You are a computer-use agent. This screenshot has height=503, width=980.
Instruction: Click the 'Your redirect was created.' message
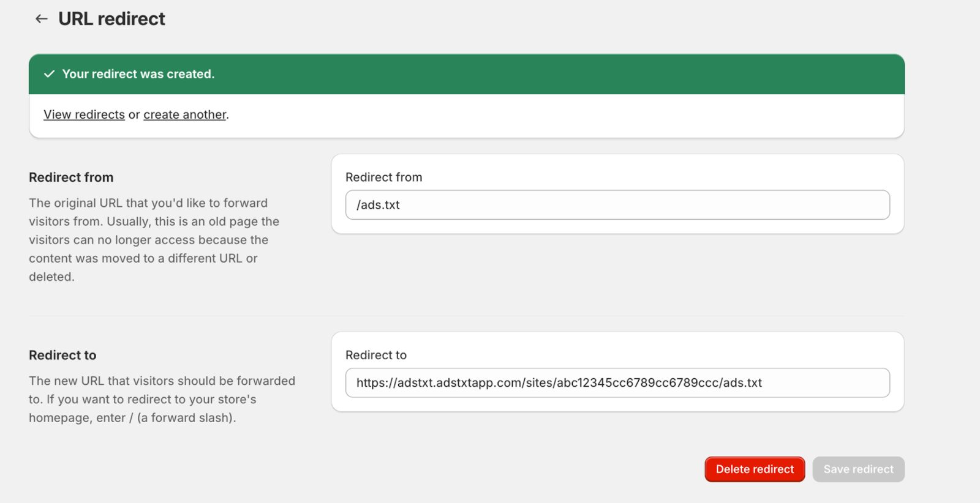pyautogui.click(x=138, y=74)
